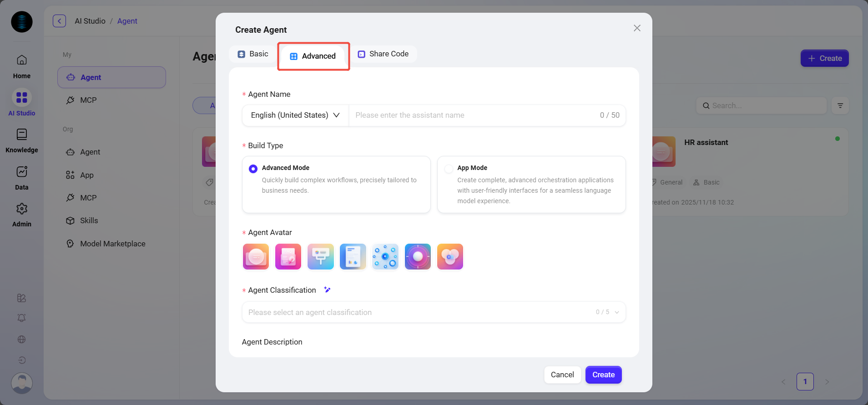Click the assistant name input field
The image size is (868, 405).
click(473, 115)
